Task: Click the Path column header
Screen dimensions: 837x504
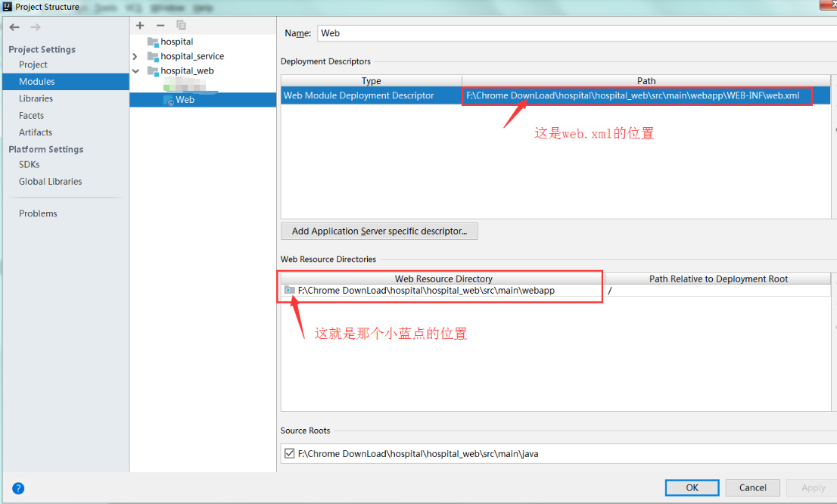Action: coord(646,81)
